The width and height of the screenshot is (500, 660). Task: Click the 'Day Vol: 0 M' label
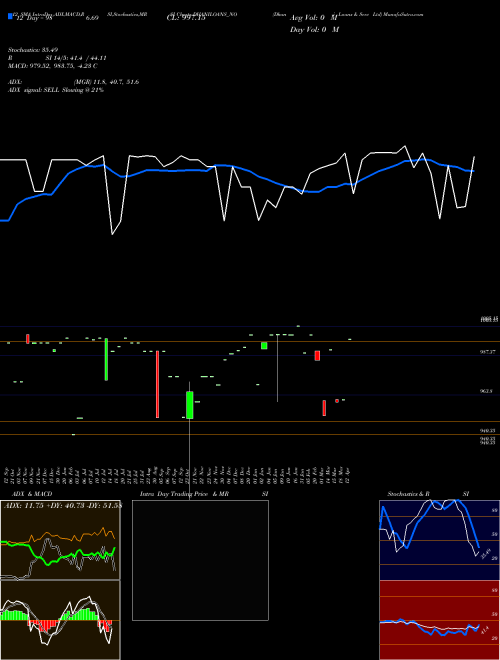(x=314, y=30)
